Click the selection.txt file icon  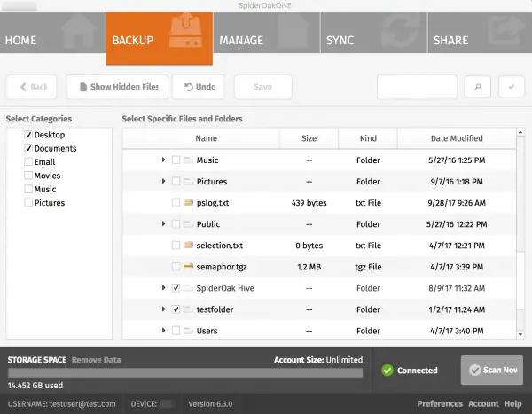[188, 245]
